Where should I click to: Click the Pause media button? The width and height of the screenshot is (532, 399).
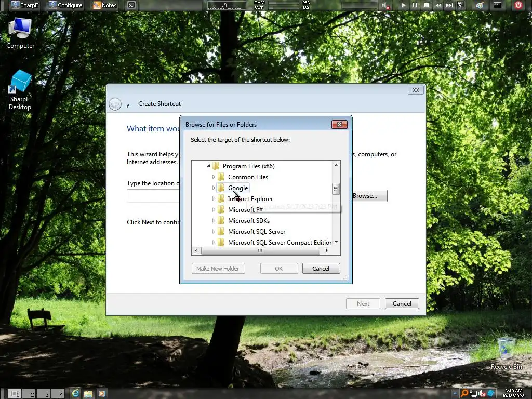[x=415, y=5]
